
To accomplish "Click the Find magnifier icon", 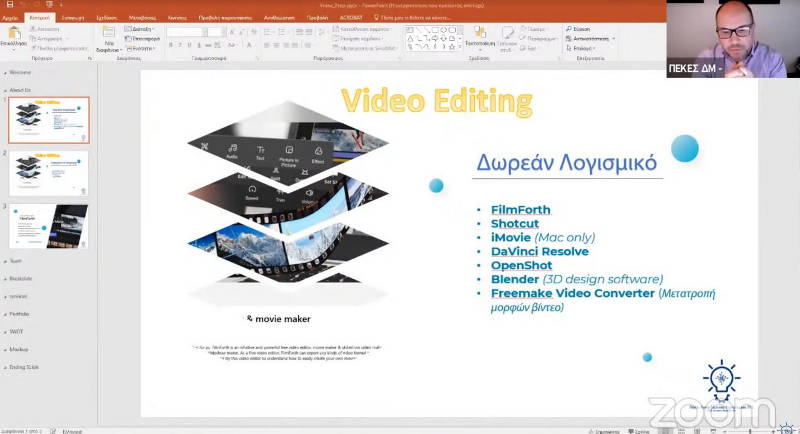I will pyautogui.click(x=578, y=30).
